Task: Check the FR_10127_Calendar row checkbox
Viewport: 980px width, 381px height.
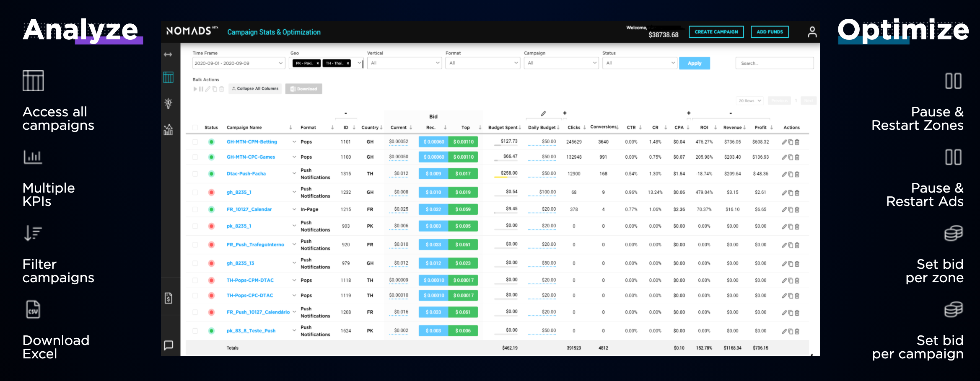Action: coord(195,209)
